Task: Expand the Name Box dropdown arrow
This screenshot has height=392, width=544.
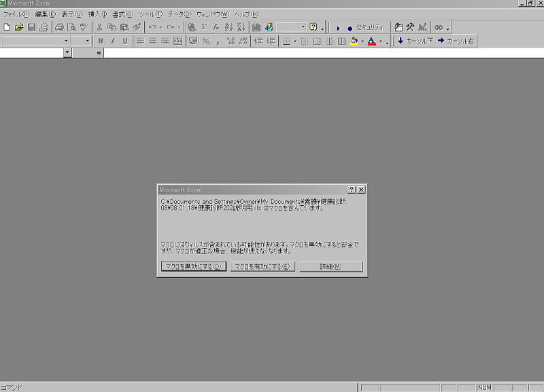Action: coord(67,52)
